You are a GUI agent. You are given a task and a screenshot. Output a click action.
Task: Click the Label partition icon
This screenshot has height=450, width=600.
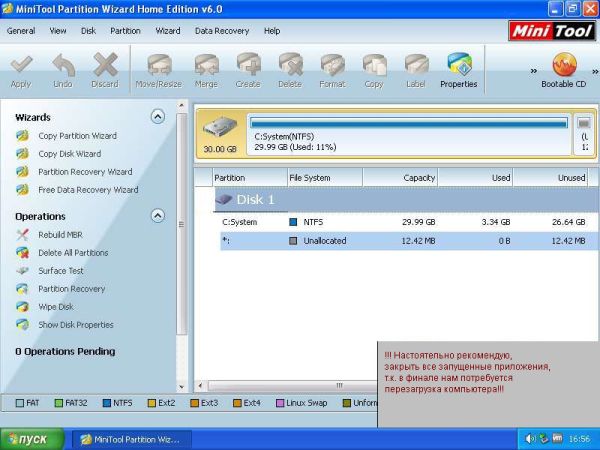pos(416,65)
